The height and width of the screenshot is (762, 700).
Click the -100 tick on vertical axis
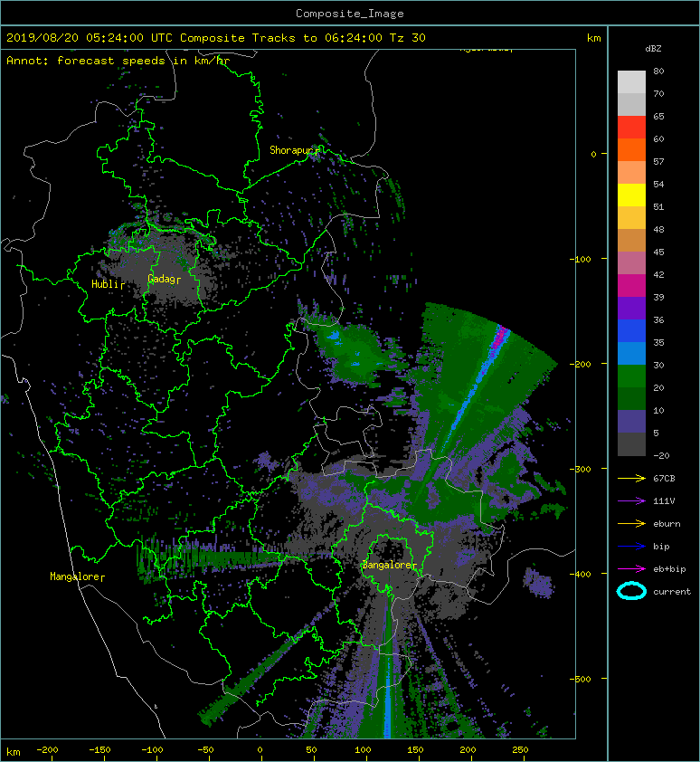click(x=580, y=259)
